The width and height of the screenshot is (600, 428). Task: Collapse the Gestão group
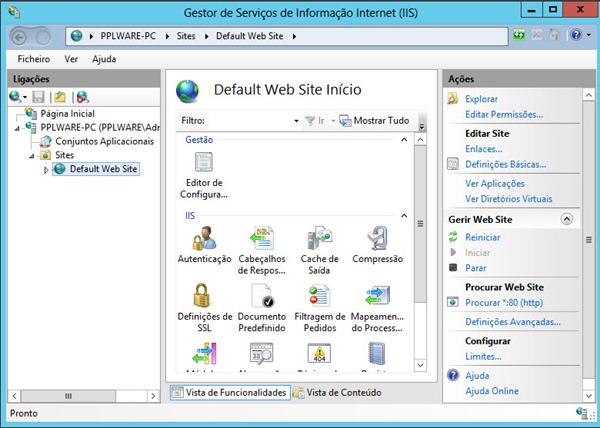click(x=404, y=140)
